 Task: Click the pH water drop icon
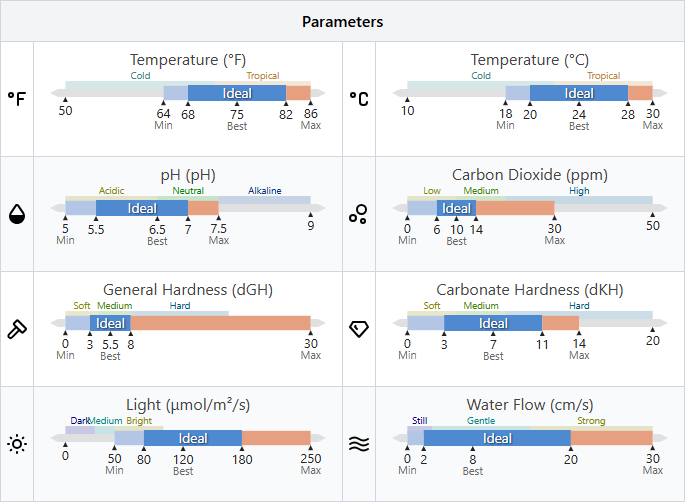point(17,213)
